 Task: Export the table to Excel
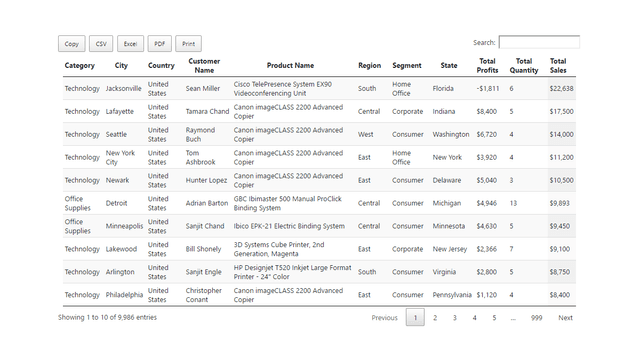tap(130, 44)
